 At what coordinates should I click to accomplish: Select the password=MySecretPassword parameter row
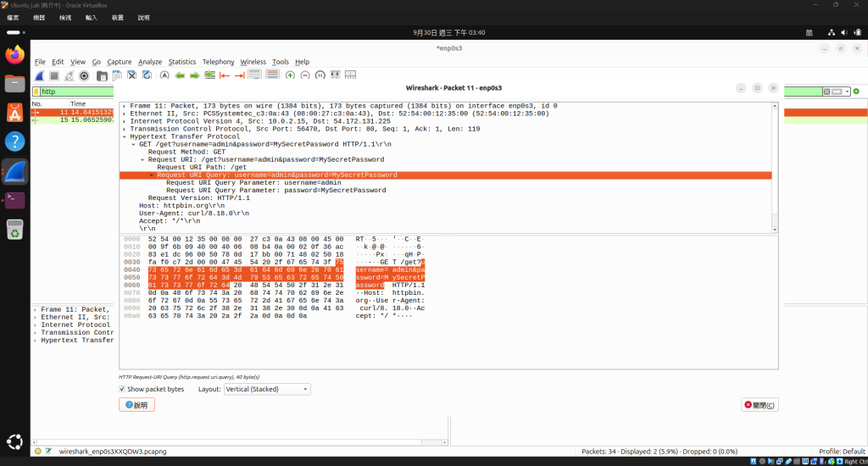275,191
